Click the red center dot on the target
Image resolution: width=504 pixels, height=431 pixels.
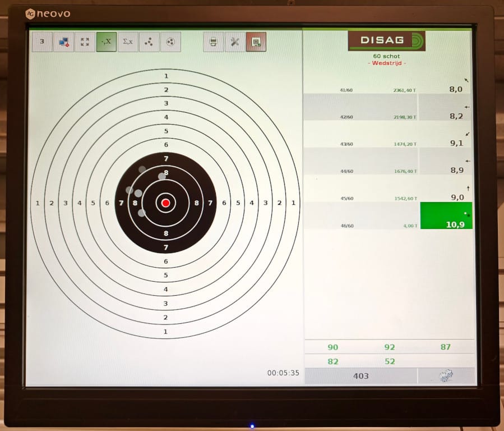point(165,203)
